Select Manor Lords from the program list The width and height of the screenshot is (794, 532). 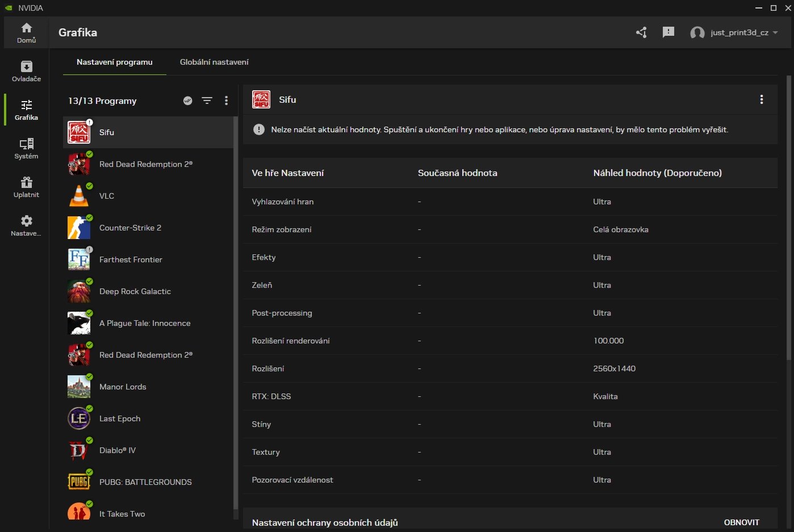(x=123, y=387)
